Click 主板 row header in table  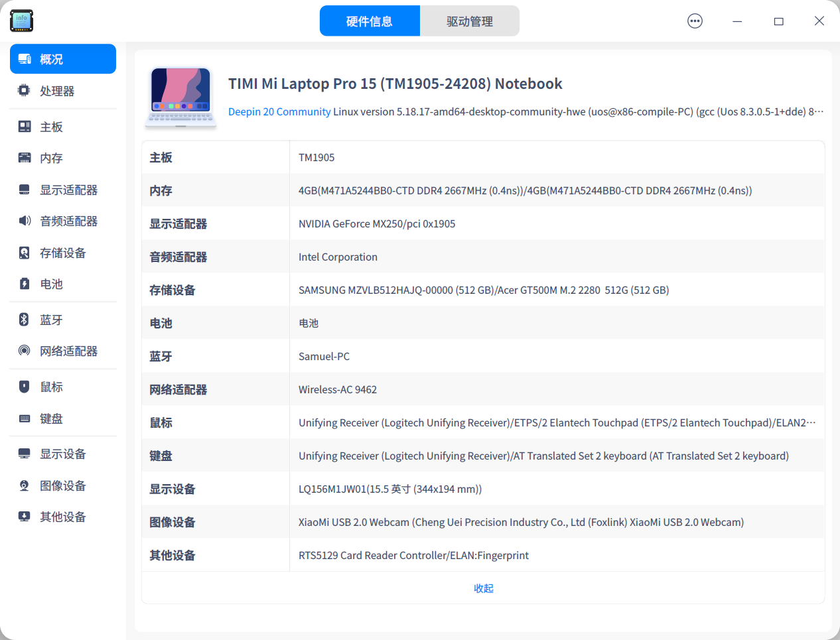coord(161,157)
